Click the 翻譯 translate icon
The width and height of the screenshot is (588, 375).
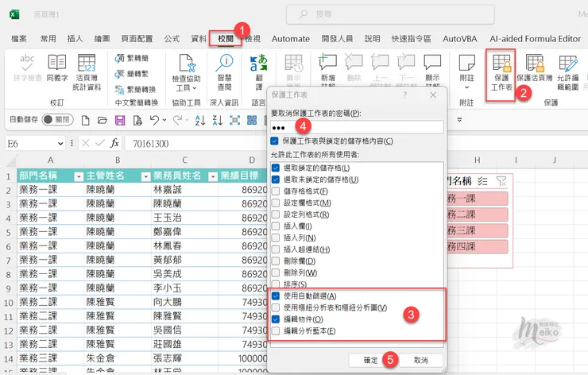point(259,62)
